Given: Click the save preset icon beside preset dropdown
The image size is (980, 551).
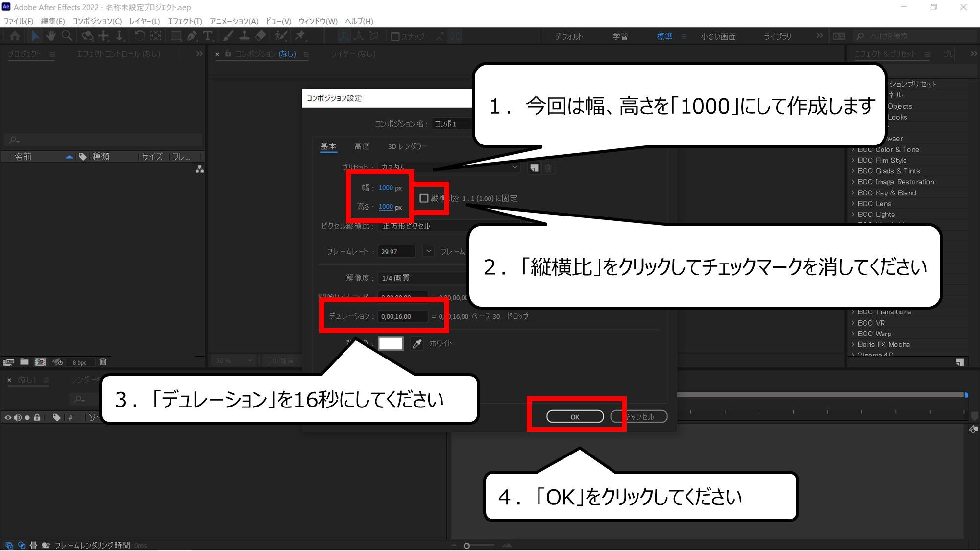Looking at the screenshot, I should (534, 168).
